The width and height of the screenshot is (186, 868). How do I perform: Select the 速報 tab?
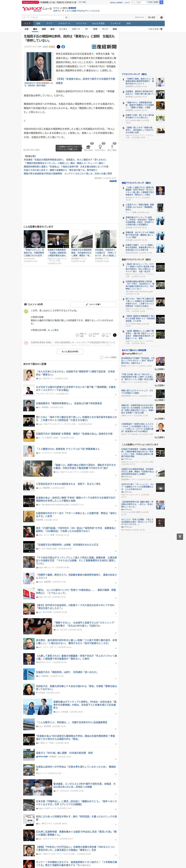coord(38,24)
